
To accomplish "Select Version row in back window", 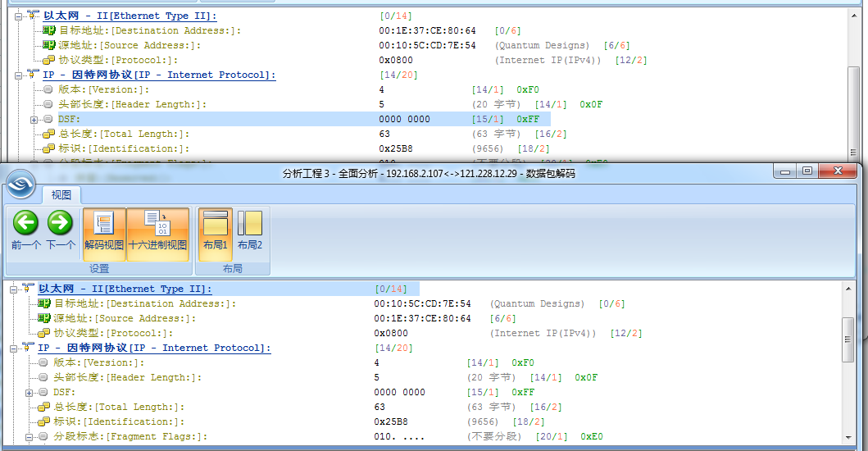I will (299, 89).
